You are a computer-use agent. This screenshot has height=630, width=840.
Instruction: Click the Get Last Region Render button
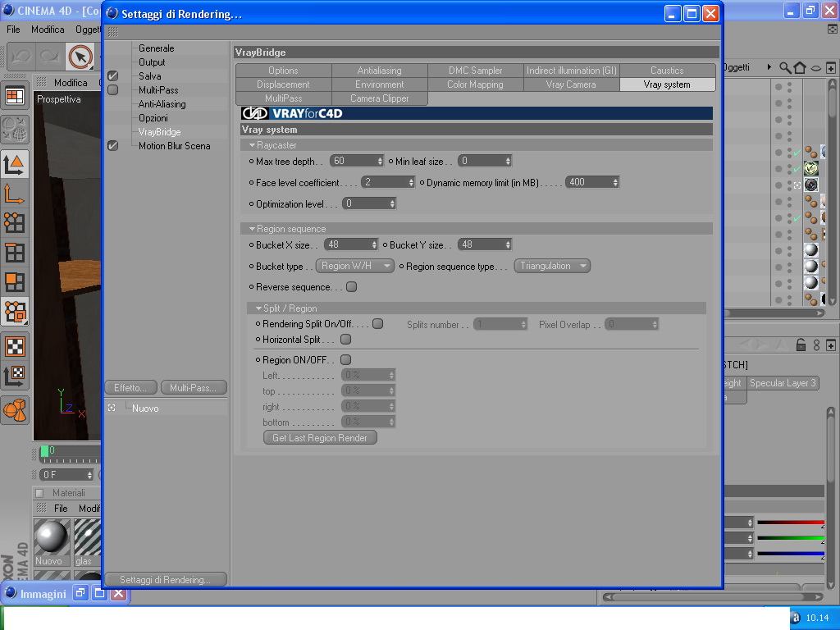pos(320,438)
